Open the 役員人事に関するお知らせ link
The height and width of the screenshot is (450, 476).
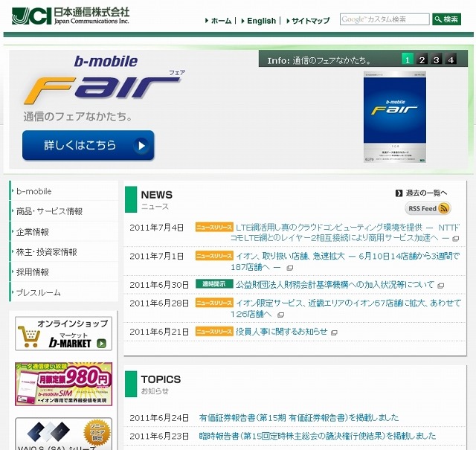(281, 331)
